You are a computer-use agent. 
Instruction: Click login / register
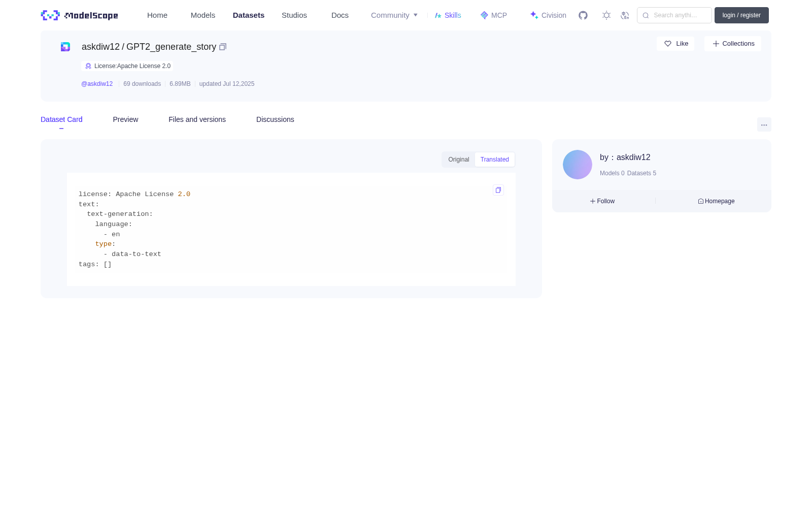(x=741, y=15)
